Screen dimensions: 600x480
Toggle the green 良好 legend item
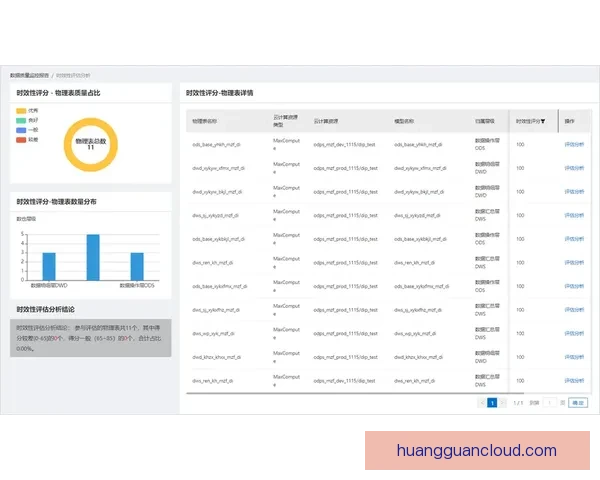coord(28,120)
